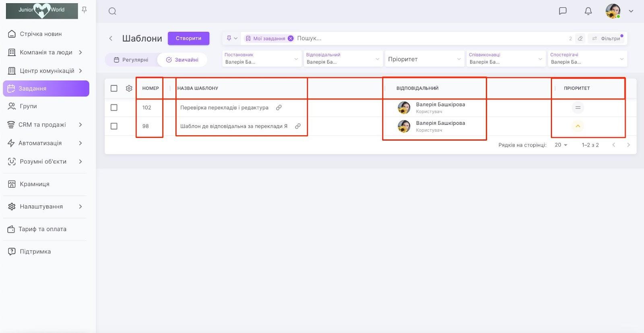Click the Створити button
The height and width of the screenshot is (333, 644).
tap(188, 38)
